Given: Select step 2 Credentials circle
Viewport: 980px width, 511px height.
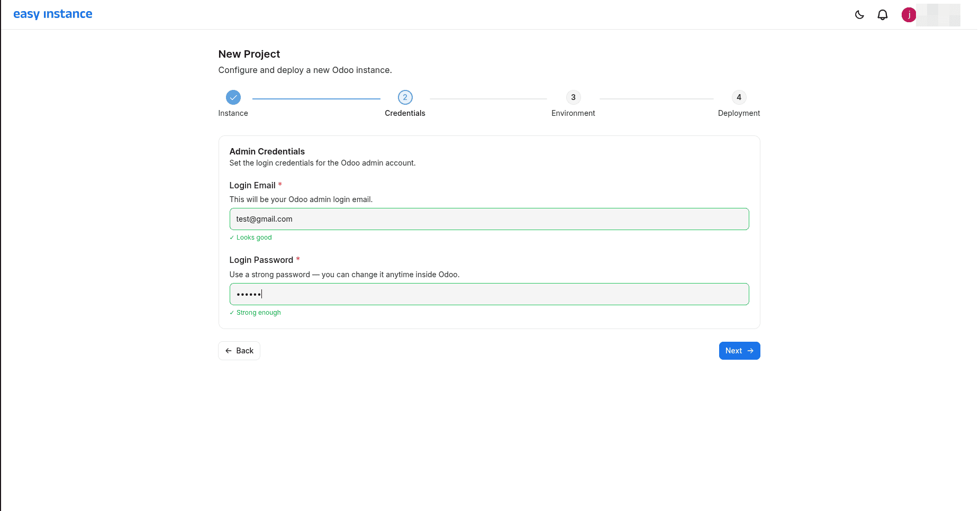Looking at the screenshot, I should coord(405,97).
